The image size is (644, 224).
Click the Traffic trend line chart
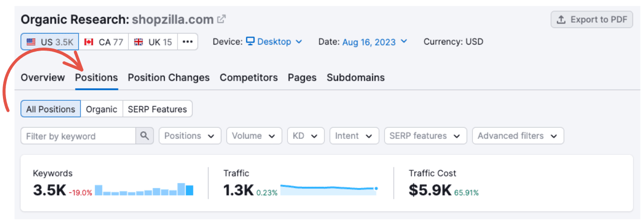(329, 189)
